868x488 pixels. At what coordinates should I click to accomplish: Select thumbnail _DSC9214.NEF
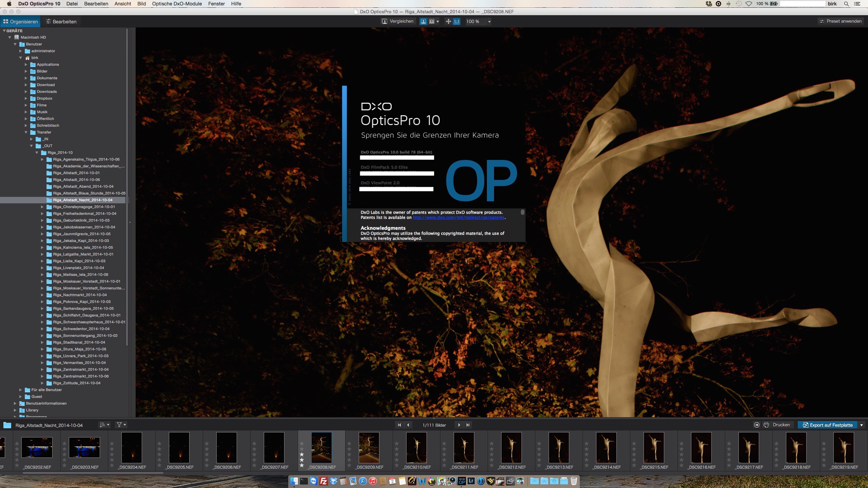pos(606,447)
